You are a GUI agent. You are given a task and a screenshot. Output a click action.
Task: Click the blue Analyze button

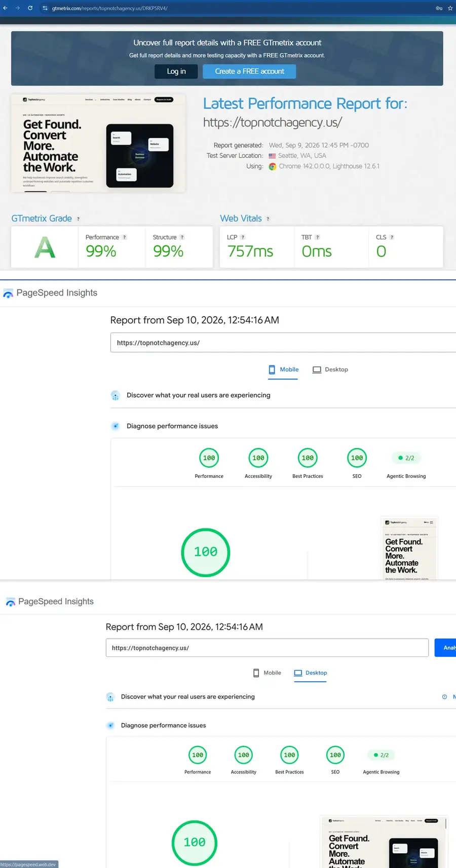(445, 648)
